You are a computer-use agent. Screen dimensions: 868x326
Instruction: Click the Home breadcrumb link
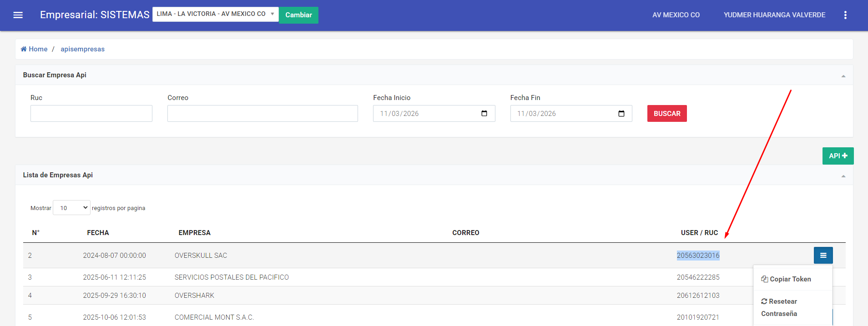tap(35, 49)
